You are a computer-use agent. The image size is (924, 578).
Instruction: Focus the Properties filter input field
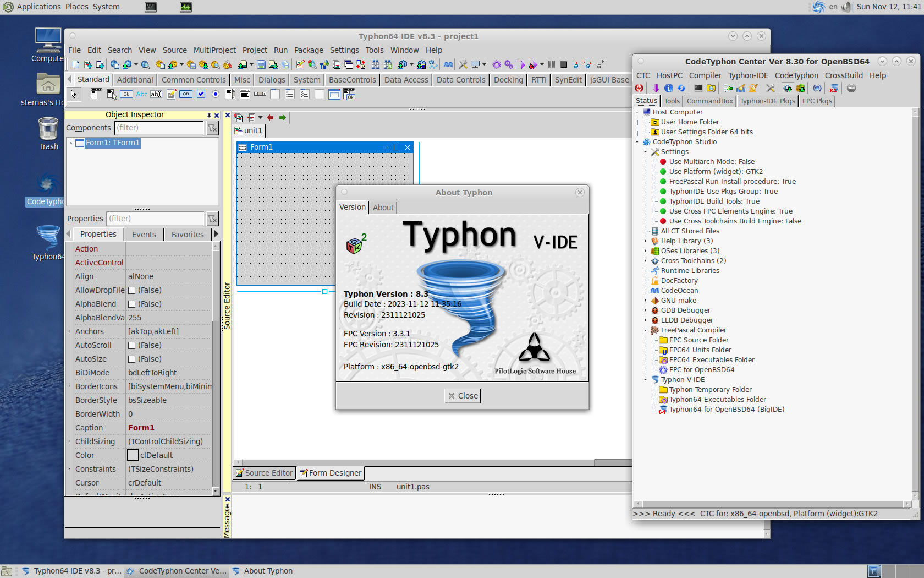(155, 219)
